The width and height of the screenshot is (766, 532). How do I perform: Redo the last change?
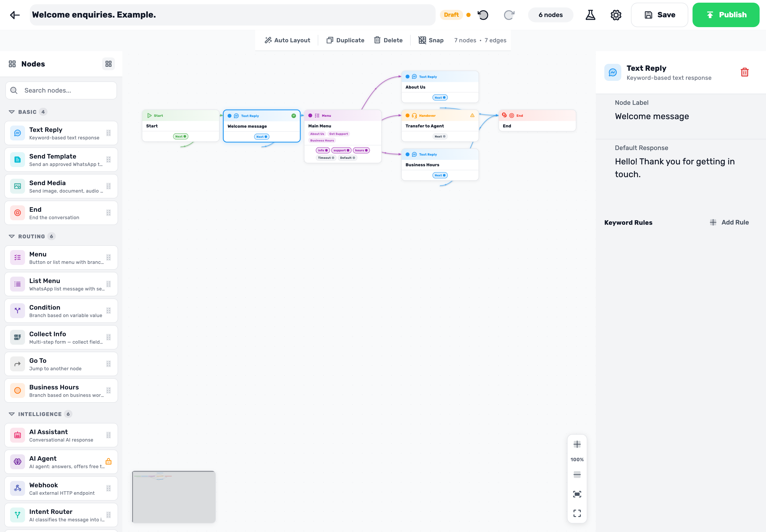tap(509, 15)
